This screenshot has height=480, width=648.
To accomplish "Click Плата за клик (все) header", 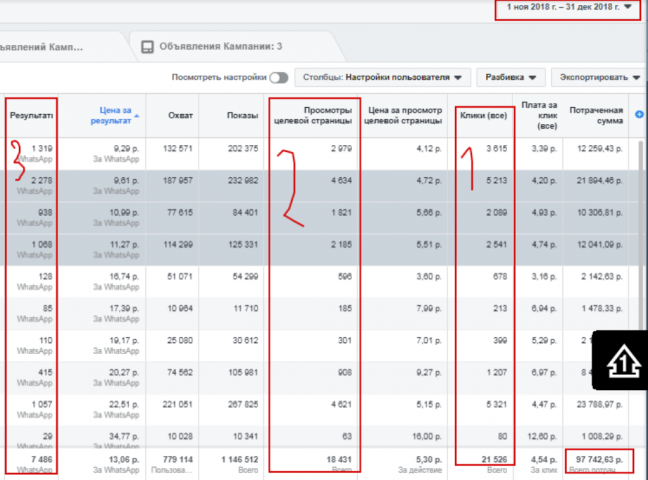I will pos(539,115).
